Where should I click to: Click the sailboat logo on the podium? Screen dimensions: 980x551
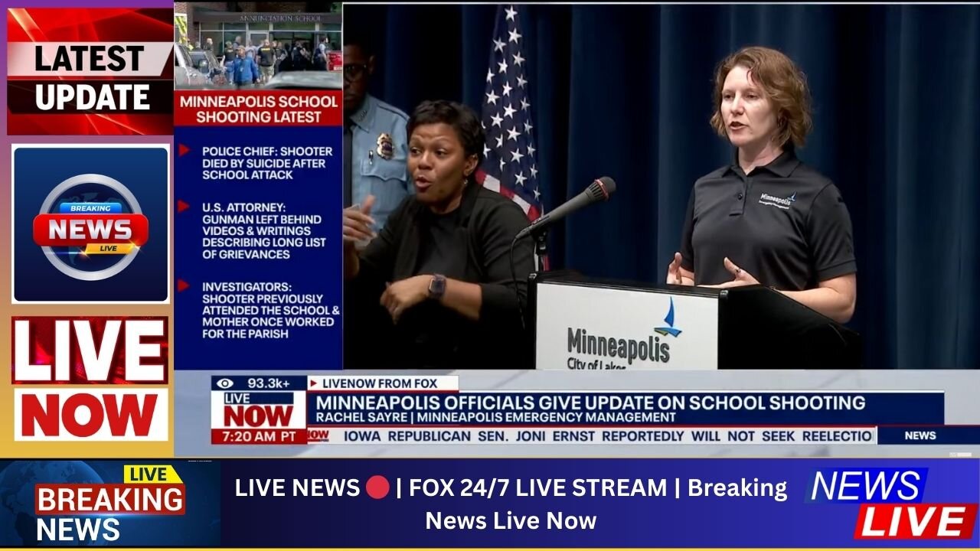(x=668, y=318)
